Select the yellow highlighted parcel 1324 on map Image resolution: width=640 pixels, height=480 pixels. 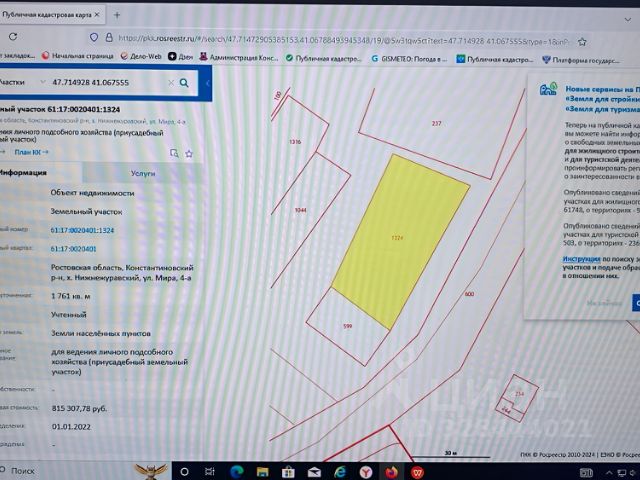pyautogui.click(x=400, y=241)
